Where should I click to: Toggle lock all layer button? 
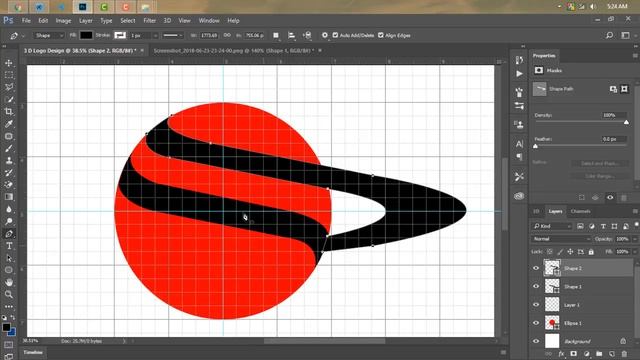[591, 252]
